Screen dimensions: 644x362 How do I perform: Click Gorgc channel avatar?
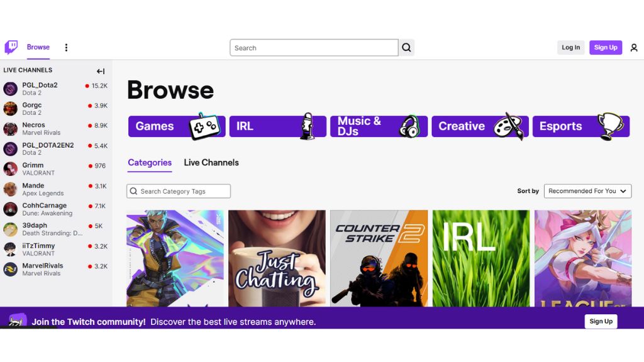pos(10,109)
